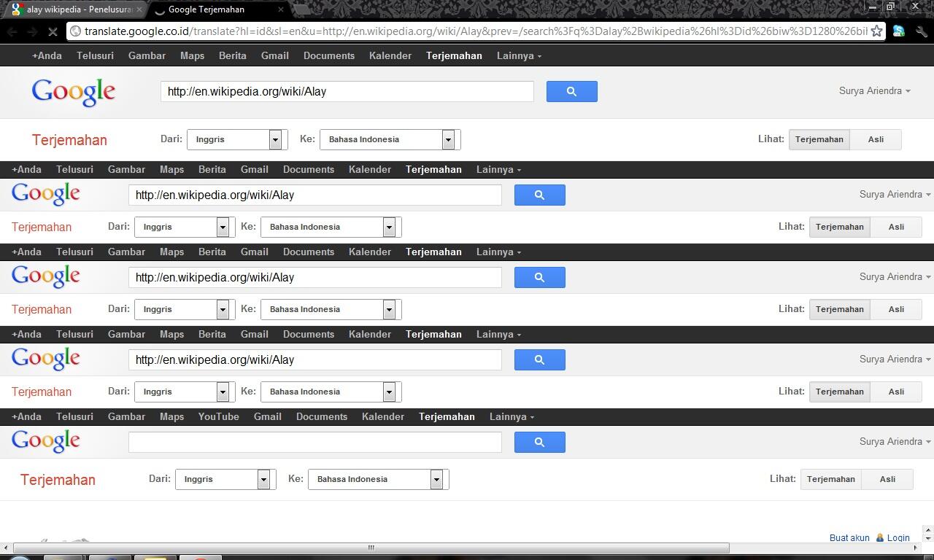The image size is (934, 560).
Task: Click the largest Google logo in the topmost header
Action: click(x=74, y=93)
